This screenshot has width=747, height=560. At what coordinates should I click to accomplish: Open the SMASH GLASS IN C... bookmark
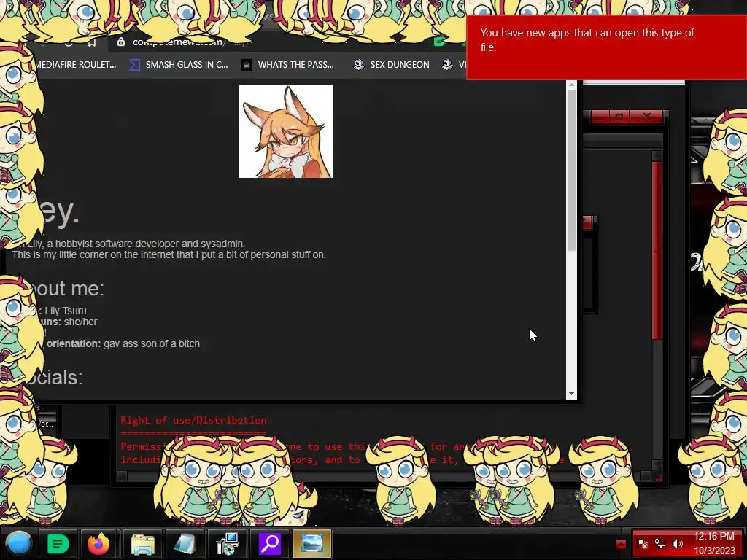point(178,65)
